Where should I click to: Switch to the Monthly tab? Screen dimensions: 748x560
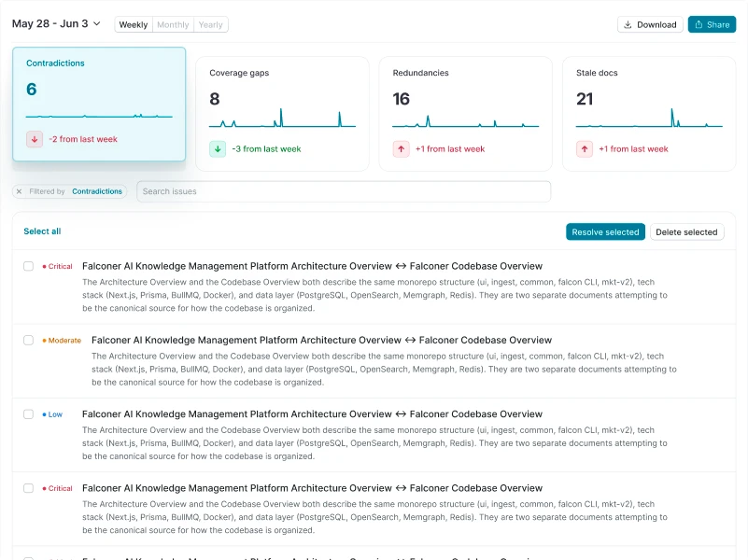tap(173, 25)
